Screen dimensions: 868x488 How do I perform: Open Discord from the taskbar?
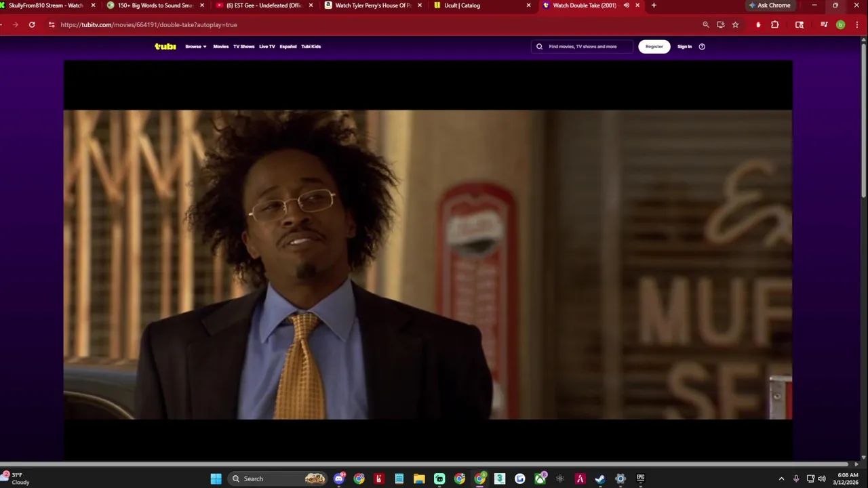tap(339, 479)
